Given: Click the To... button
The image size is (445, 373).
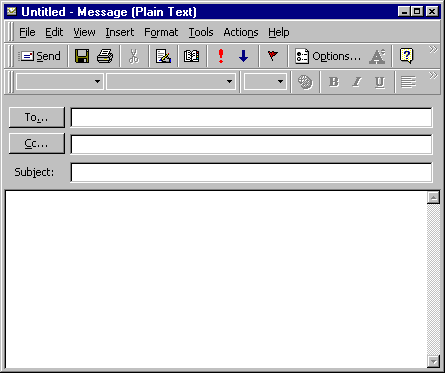Looking at the screenshot, I should [37, 117].
